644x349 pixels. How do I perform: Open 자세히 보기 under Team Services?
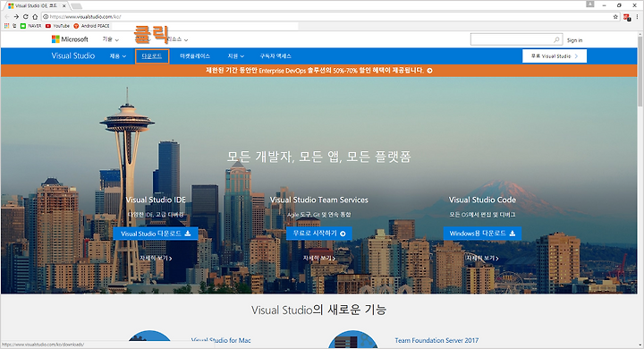pyautogui.click(x=319, y=258)
